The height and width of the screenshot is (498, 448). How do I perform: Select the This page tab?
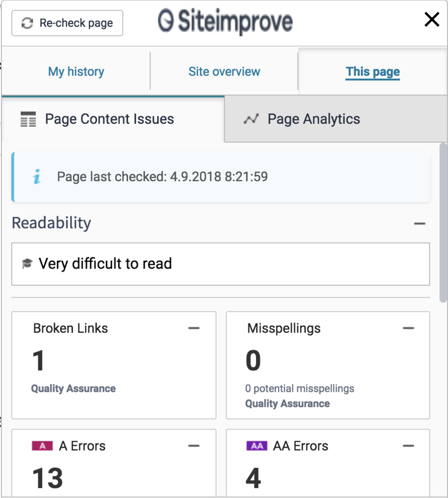(372, 72)
